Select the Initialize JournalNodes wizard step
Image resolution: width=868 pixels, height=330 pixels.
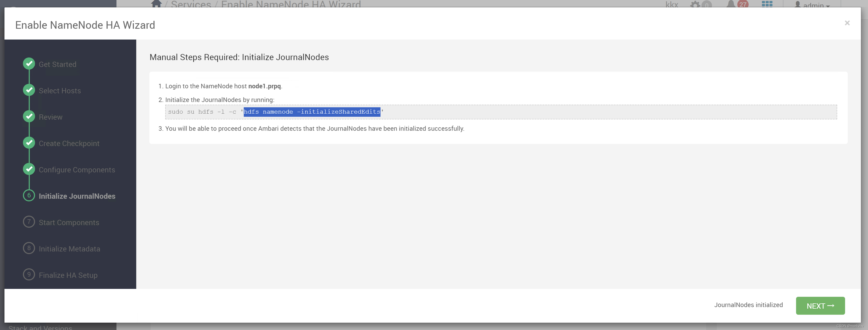click(77, 196)
